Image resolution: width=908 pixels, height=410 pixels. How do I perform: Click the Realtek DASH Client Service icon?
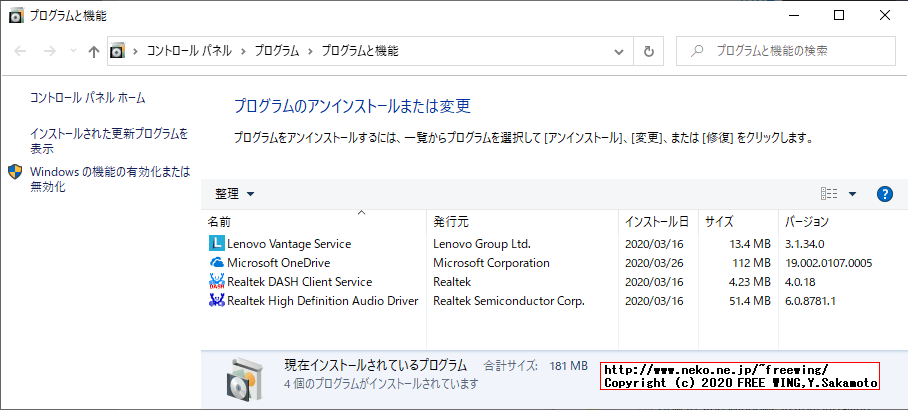point(216,282)
